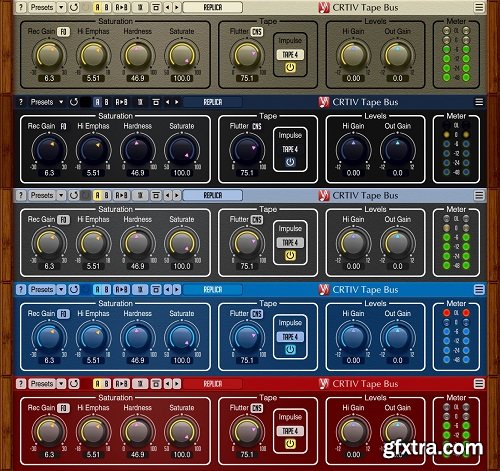The image size is (500, 471).
Task: Click the reset icon in the gray instance toolbar
Action: coord(74,195)
